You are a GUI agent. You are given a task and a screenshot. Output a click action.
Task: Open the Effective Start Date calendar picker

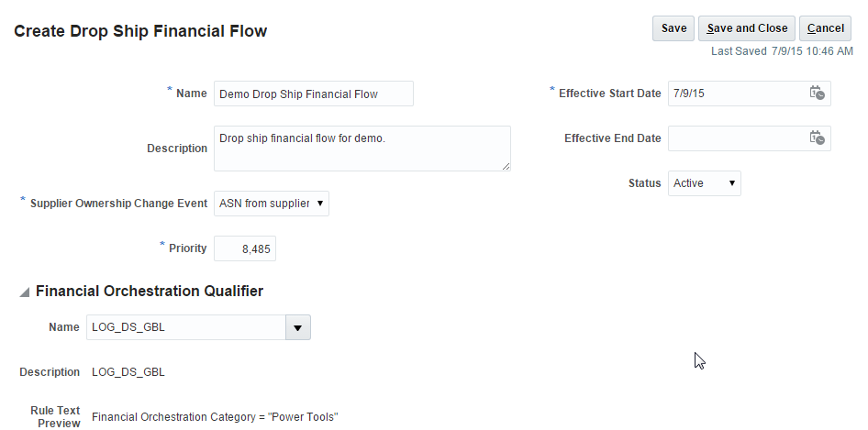point(817,94)
